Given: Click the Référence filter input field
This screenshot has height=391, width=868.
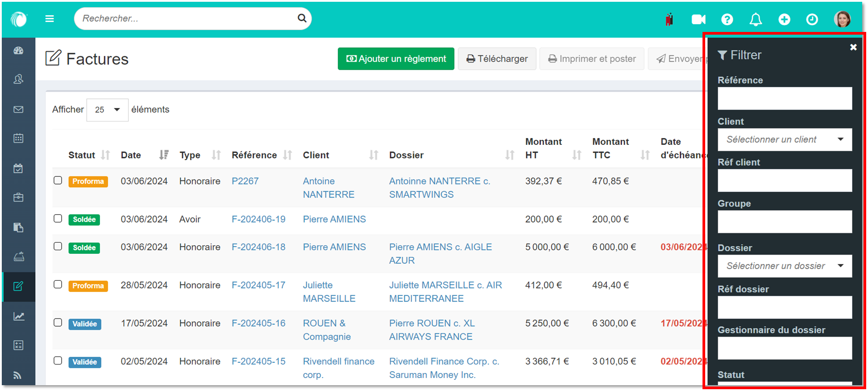Looking at the screenshot, I should tap(784, 99).
